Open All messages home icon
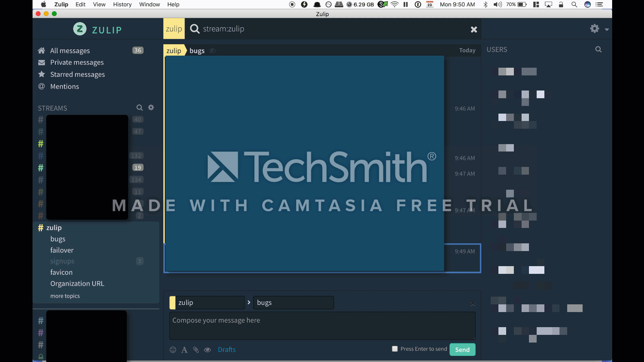Image resolution: width=644 pixels, height=362 pixels. [41, 51]
